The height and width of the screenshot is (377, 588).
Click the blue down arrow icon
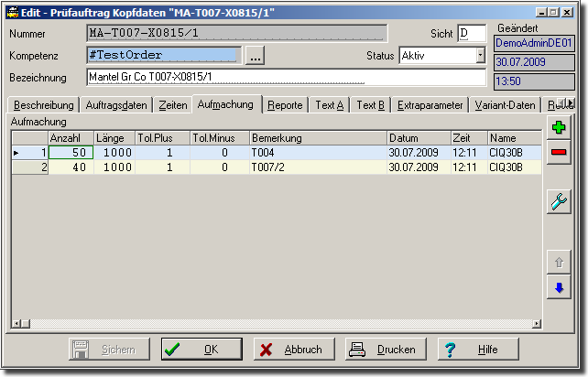558,288
